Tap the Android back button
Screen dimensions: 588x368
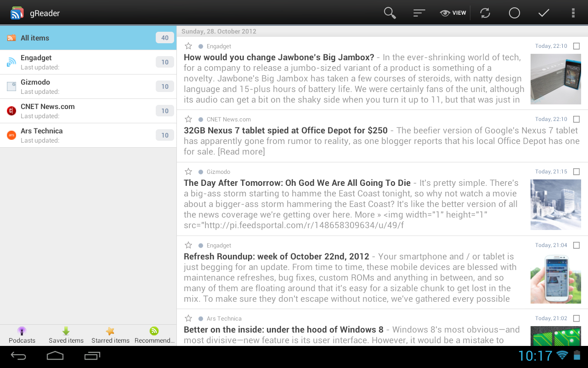click(18, 356)
